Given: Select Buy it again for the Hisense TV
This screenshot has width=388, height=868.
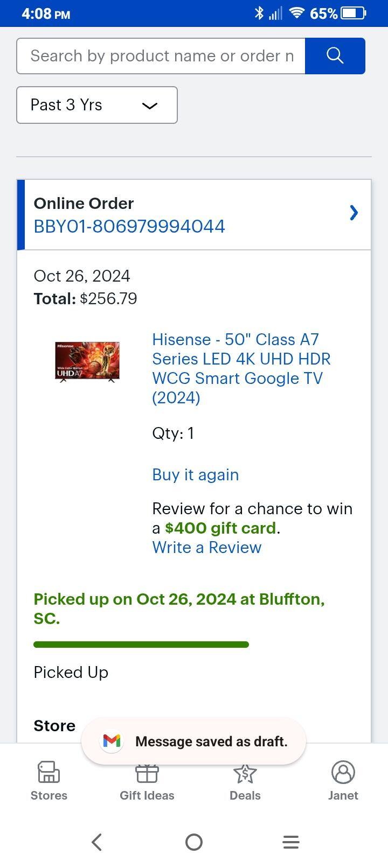Looking at the screenshot, I should pos(195,474).
